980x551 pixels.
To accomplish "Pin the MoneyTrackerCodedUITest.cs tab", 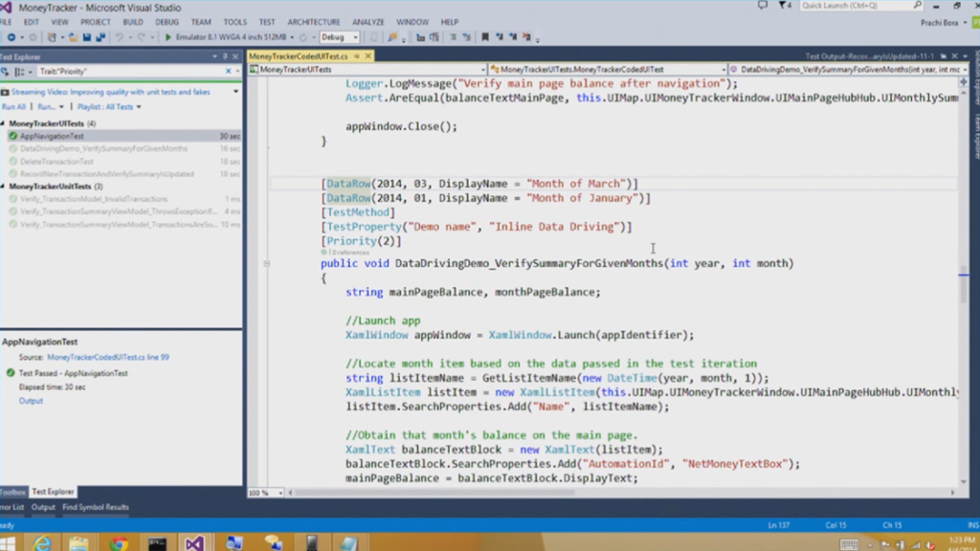I will pos(357,56).
